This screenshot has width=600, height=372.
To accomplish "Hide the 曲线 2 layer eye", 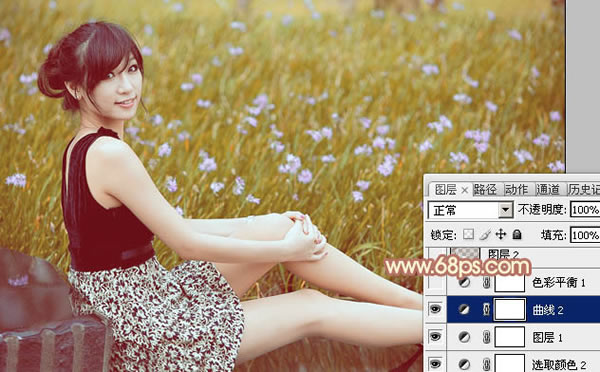I will click(x=435, y=309).
